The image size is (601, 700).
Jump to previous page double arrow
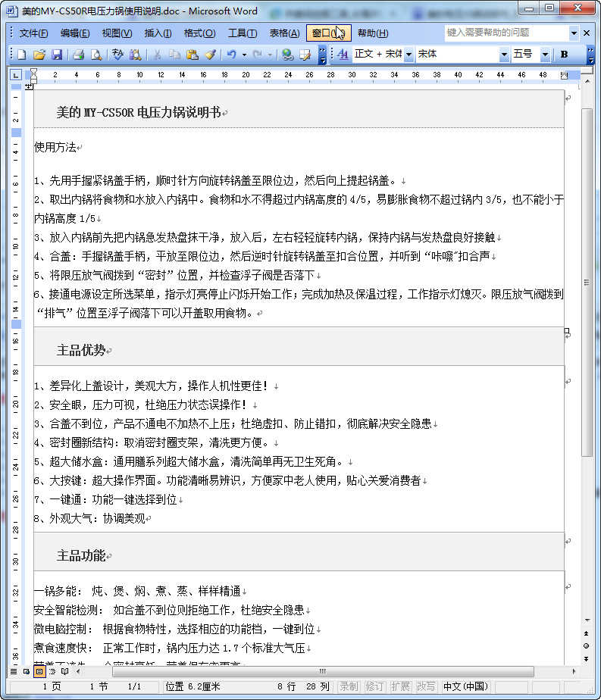(587, 633)
